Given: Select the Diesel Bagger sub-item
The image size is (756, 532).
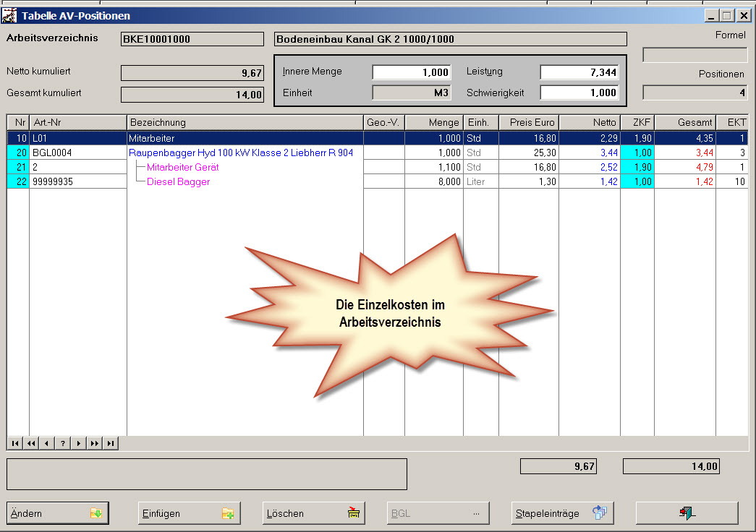Looking at the screenshot, I should pos(178,181).
